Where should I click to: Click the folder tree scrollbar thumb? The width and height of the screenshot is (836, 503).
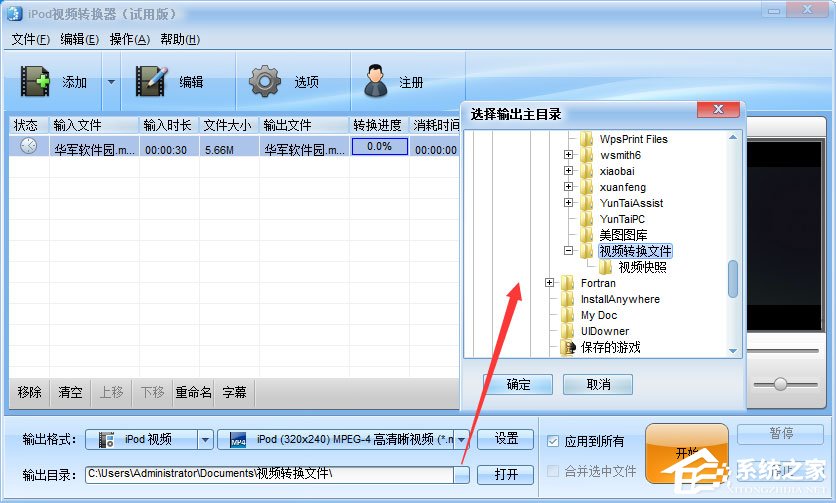733,278
